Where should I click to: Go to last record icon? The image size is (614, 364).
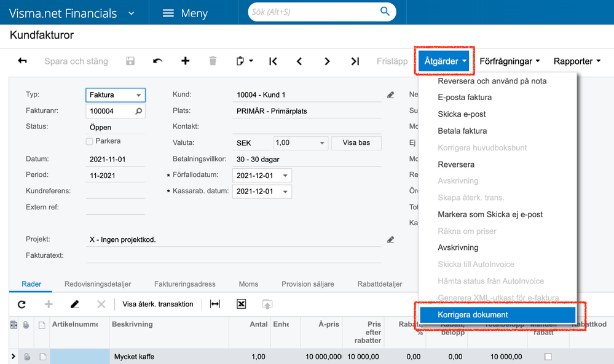point(355,61)
